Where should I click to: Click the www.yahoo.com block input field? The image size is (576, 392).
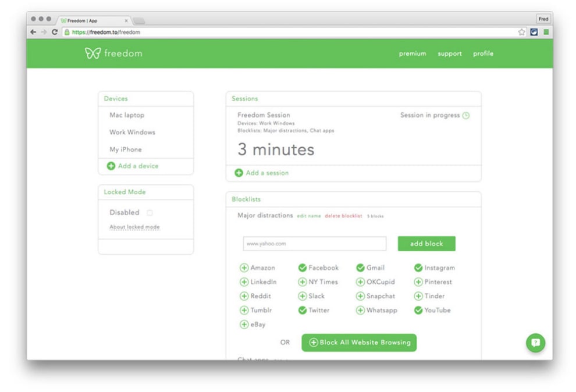point(314,244)
